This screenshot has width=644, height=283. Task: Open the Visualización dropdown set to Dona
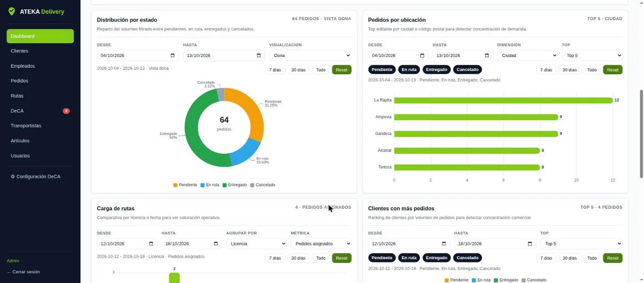[x=310, y=56]
